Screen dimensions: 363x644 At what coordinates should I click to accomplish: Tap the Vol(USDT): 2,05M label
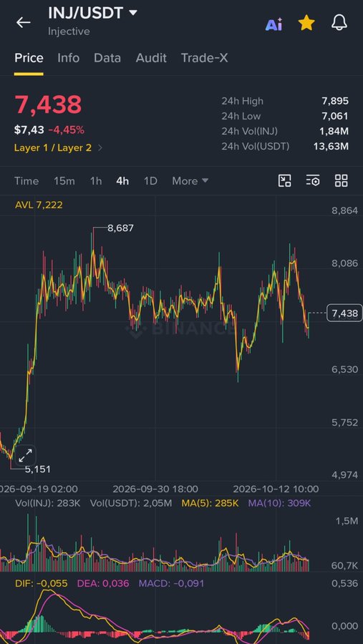tap(131, 503)
